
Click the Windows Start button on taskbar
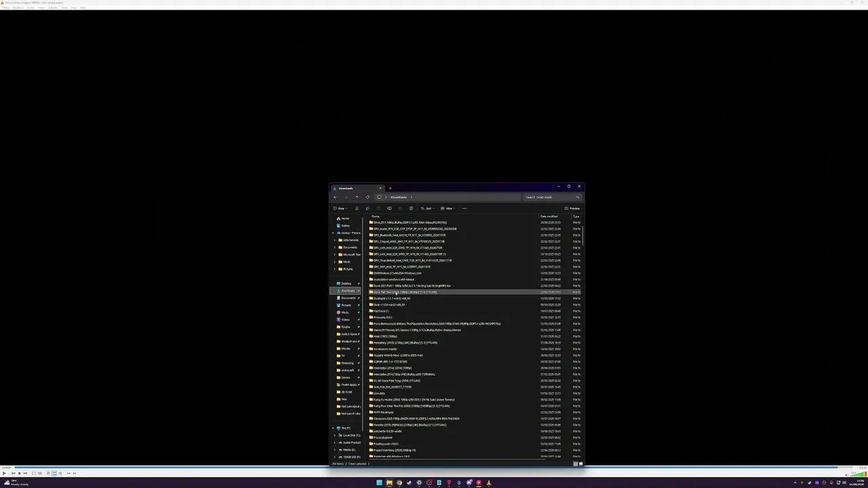379,483
